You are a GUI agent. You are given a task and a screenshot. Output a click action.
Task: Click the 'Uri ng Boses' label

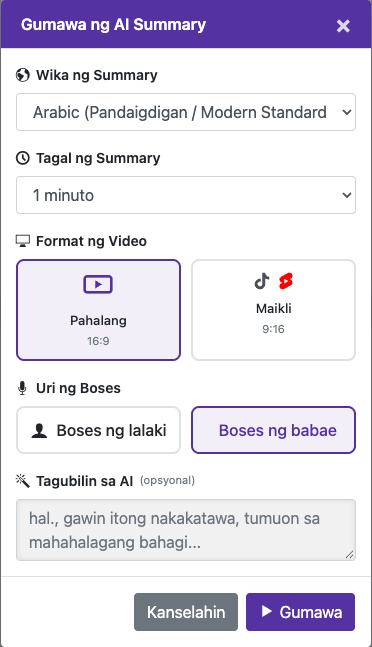point(78,388)
